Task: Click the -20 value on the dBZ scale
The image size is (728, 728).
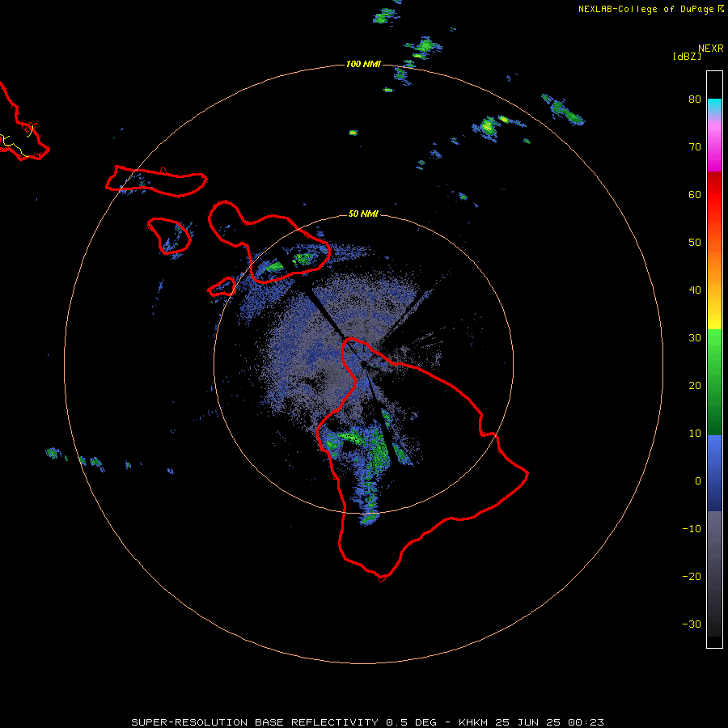Action: pos(692,576)
